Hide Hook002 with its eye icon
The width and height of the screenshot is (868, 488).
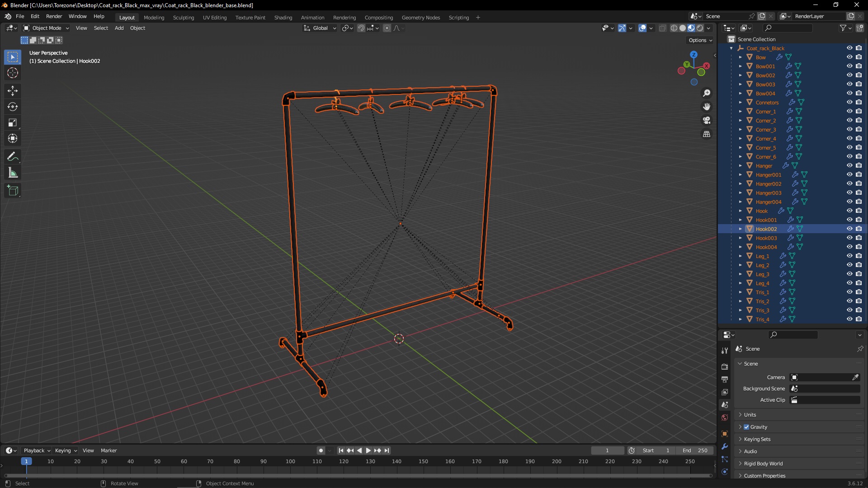coord(849,229)
